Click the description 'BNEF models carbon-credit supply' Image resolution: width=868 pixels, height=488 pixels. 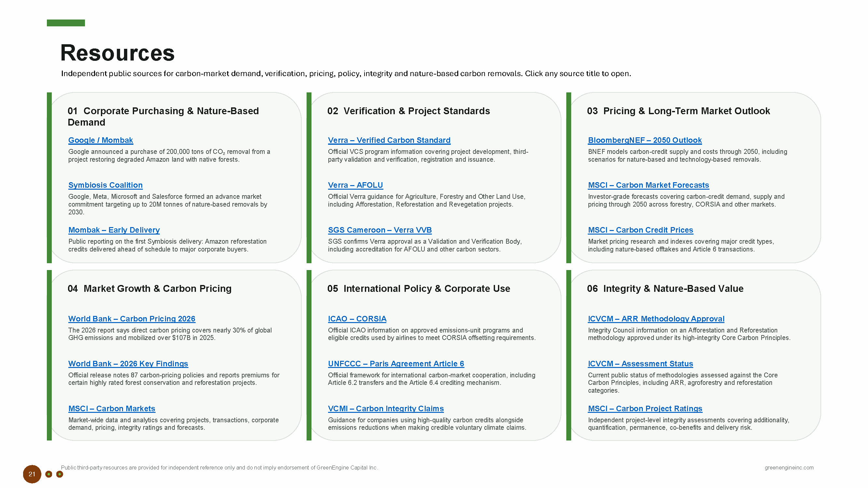687,156
